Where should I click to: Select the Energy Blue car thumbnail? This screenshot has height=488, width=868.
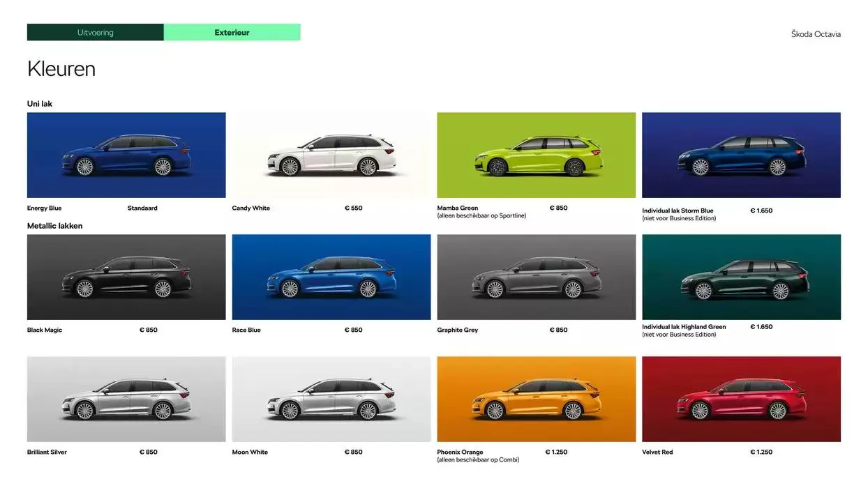pyautogui.click(x=126, y=155)
